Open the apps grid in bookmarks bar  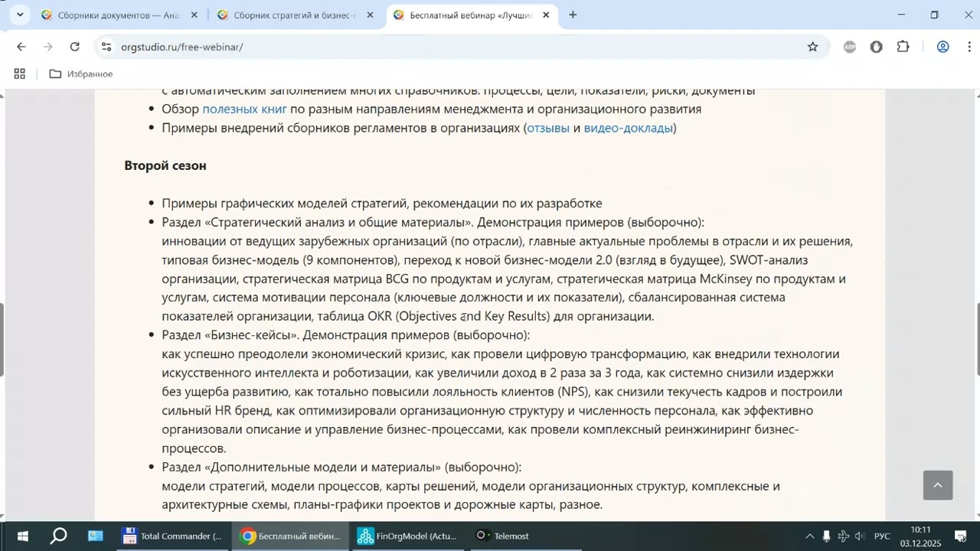pos(20,74)
